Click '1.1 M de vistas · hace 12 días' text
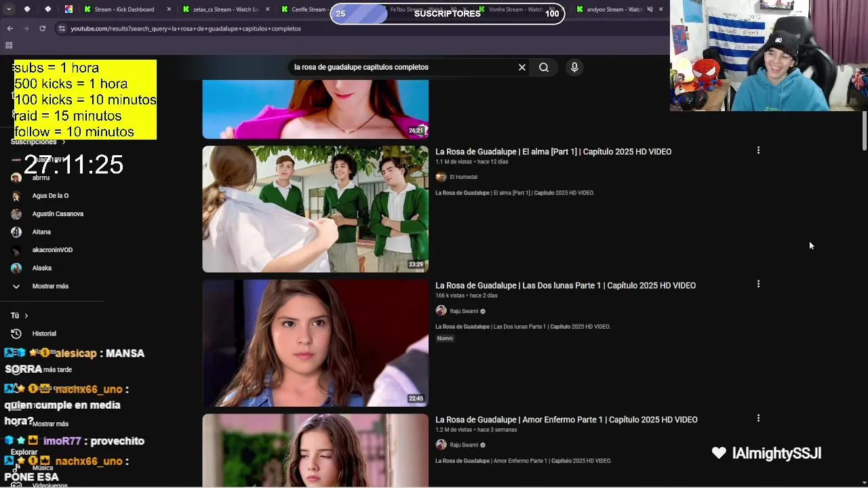The image size is (868, 488). (471, 162)
